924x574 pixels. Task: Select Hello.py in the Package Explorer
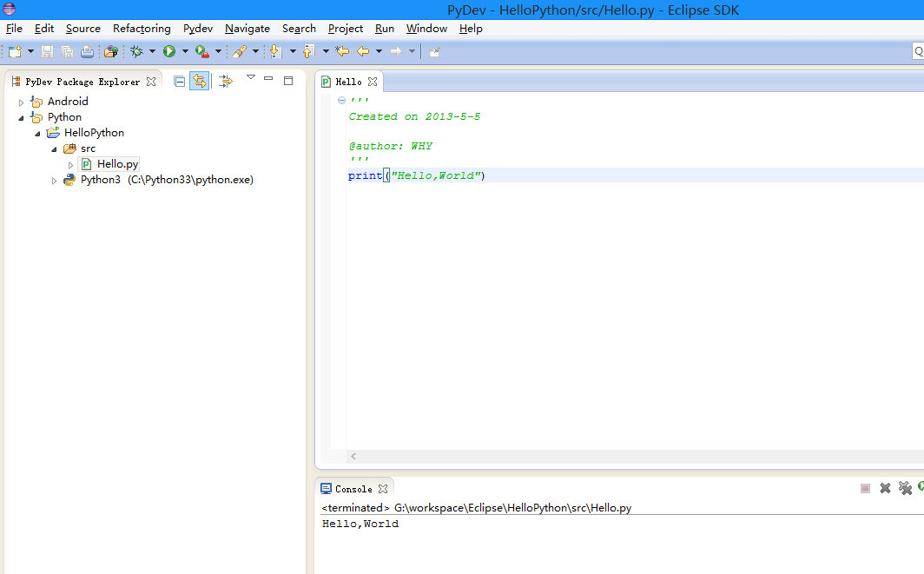[109, 164]
